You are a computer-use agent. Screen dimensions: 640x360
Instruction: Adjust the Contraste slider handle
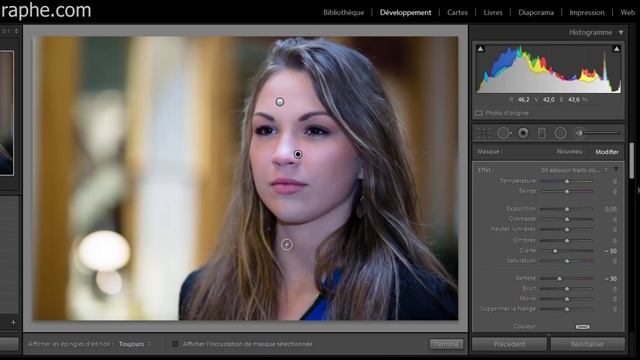[567, 220]
